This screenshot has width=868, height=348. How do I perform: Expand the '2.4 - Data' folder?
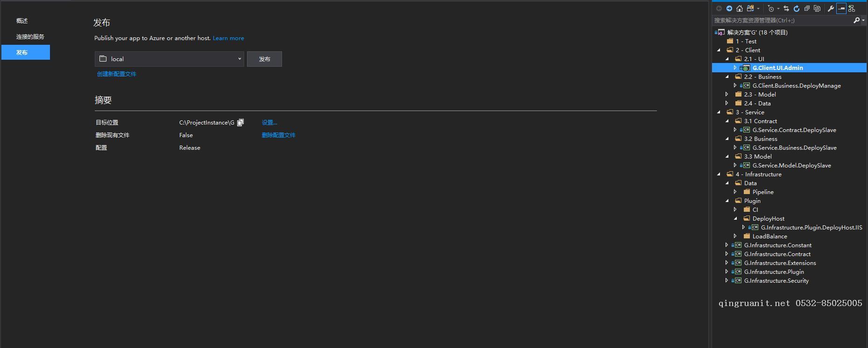click(727, 103)
